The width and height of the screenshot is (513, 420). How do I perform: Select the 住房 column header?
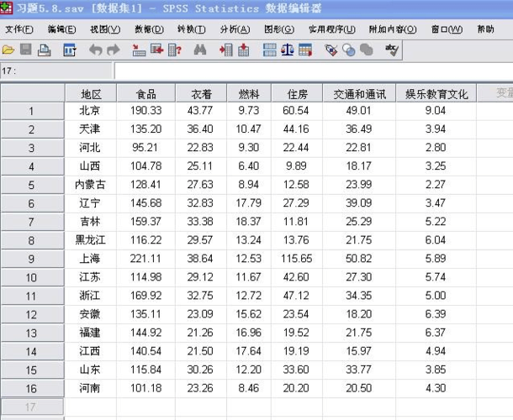click(x=297, y=94)
